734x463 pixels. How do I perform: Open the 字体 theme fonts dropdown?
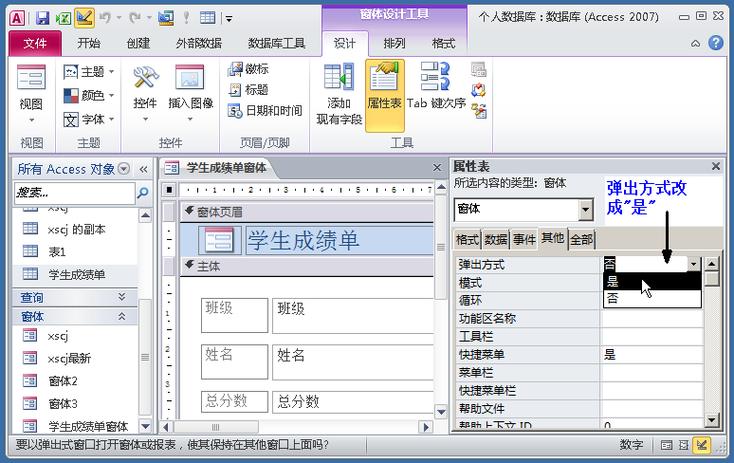89,119
